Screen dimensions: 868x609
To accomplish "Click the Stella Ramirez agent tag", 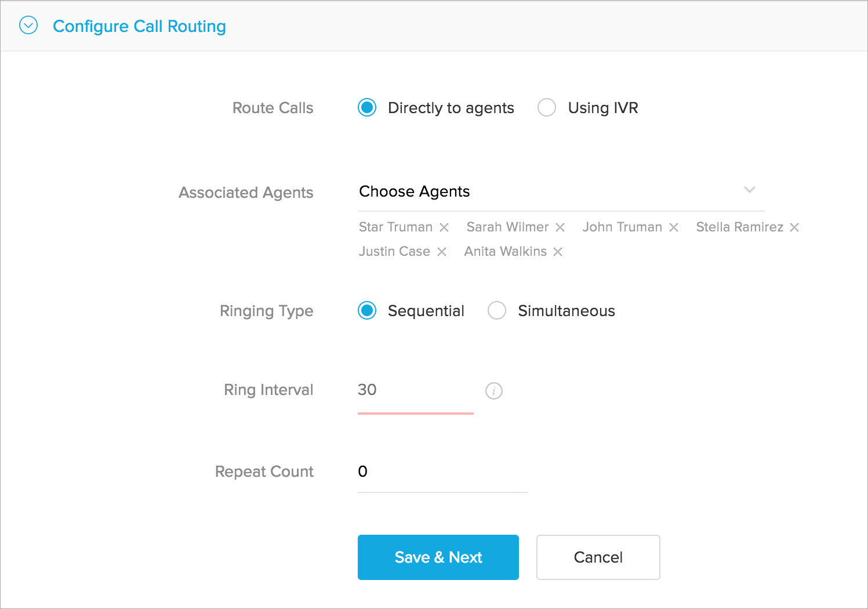I will point(739,227).
